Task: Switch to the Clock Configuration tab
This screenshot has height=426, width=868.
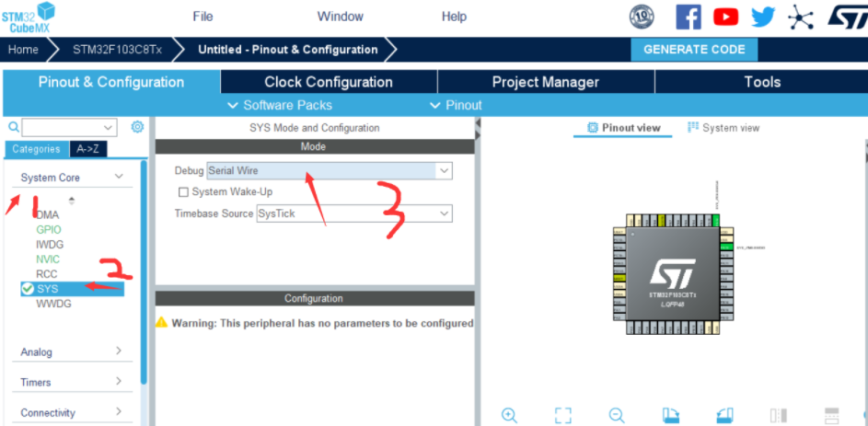Action: (x=329, y=82)
